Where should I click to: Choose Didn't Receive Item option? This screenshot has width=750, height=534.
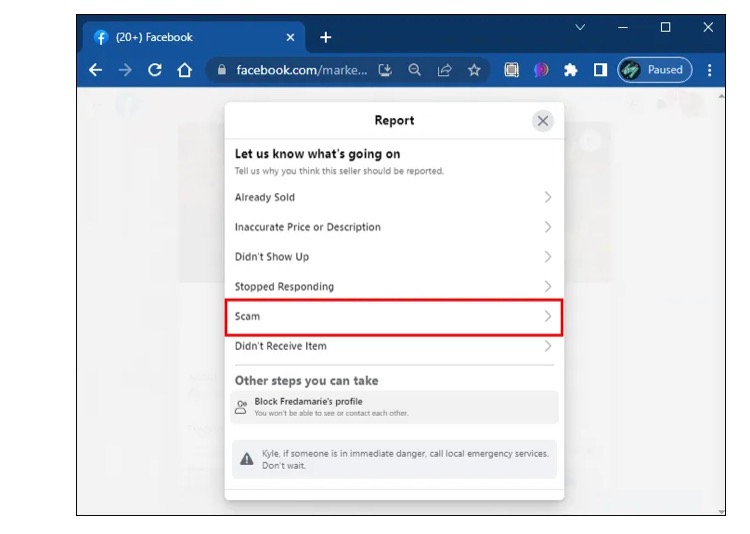pyautogui.click(x=393, y=346)
